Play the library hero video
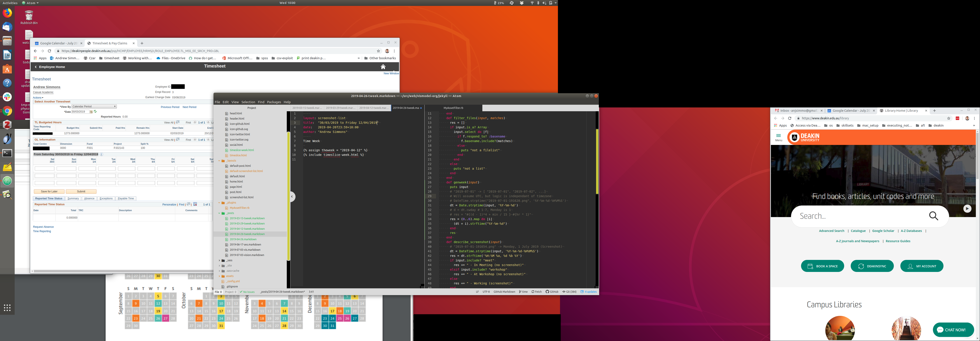 (967, 209)
